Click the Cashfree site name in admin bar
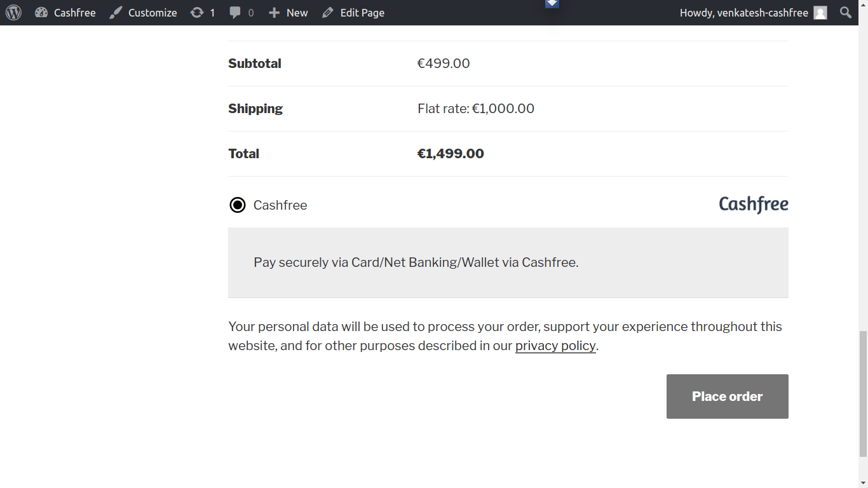This screenshot has height=488, width=868. click(74, 13)
